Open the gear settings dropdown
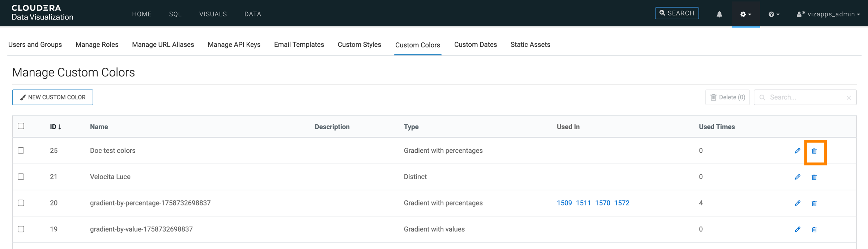868x249 pixels. pyautogui.click(x=745, y=14)
